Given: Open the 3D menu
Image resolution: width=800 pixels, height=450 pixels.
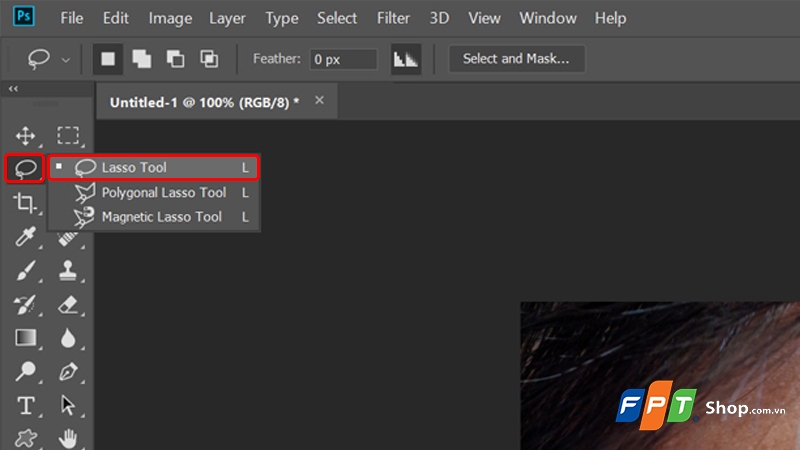Looking at the screenshot, I should tap(439, 18).
